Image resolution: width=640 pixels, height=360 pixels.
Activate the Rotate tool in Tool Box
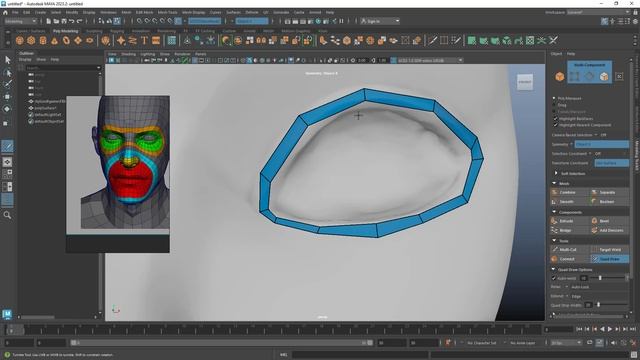tap(7, 109)
